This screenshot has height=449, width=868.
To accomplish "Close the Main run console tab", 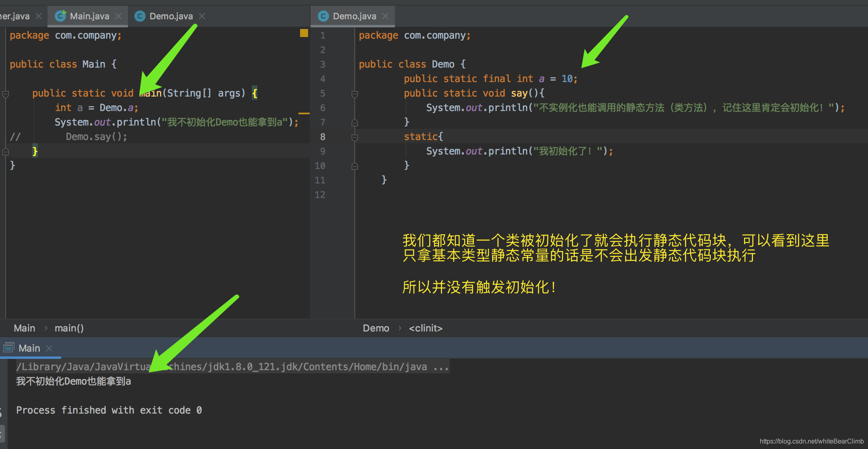I will 49,348.
